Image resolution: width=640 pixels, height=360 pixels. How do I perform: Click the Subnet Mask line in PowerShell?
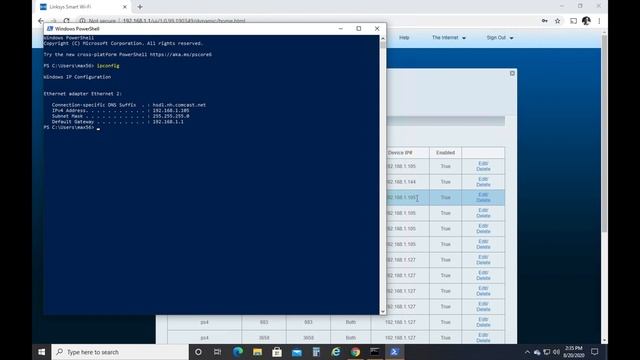pyautogui.click(x=120, y=116)
